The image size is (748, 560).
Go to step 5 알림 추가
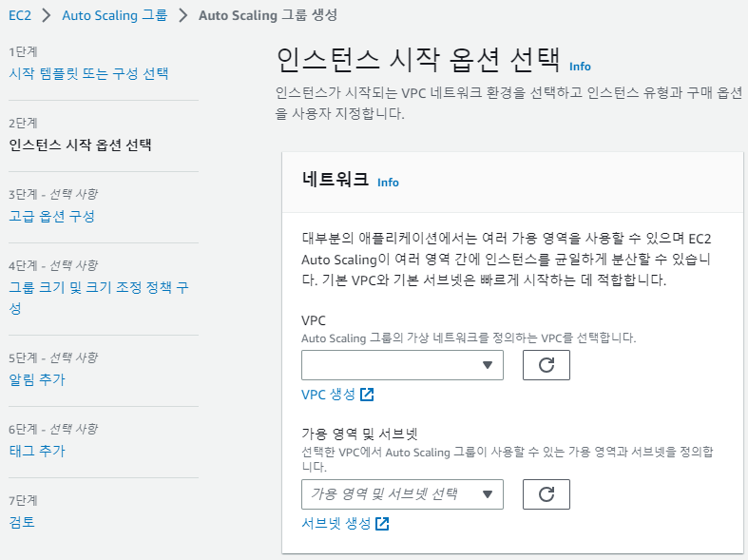(x=37, y=379)
